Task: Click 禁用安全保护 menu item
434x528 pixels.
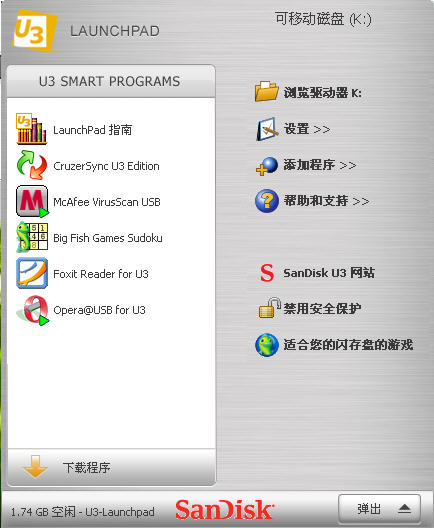Action: 310,308
